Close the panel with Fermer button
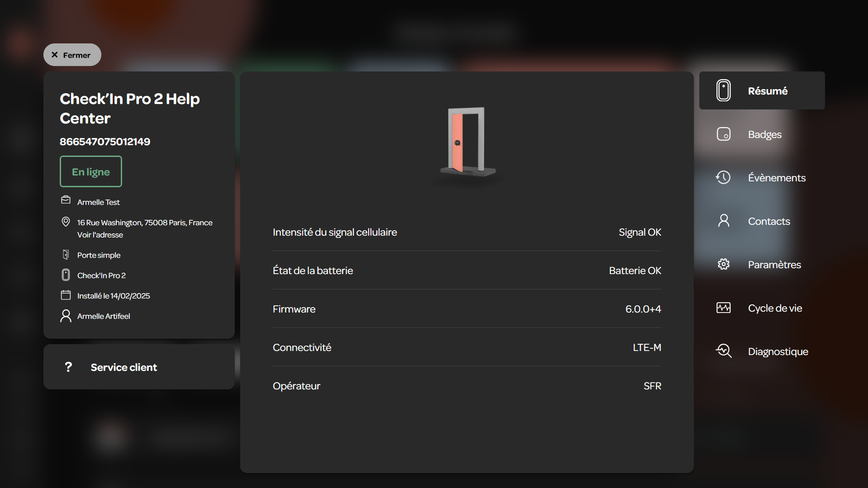Viewport: 868px width, 488px height. point(72,55)
